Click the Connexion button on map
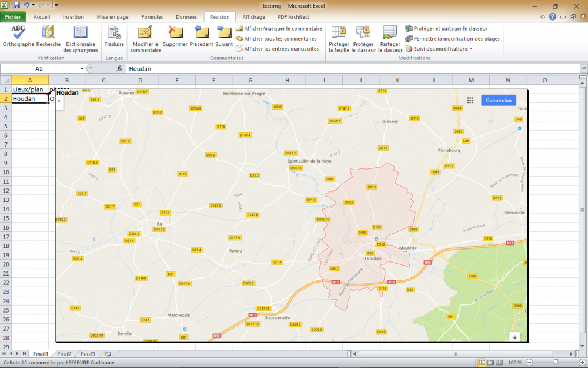 point(498,100)
